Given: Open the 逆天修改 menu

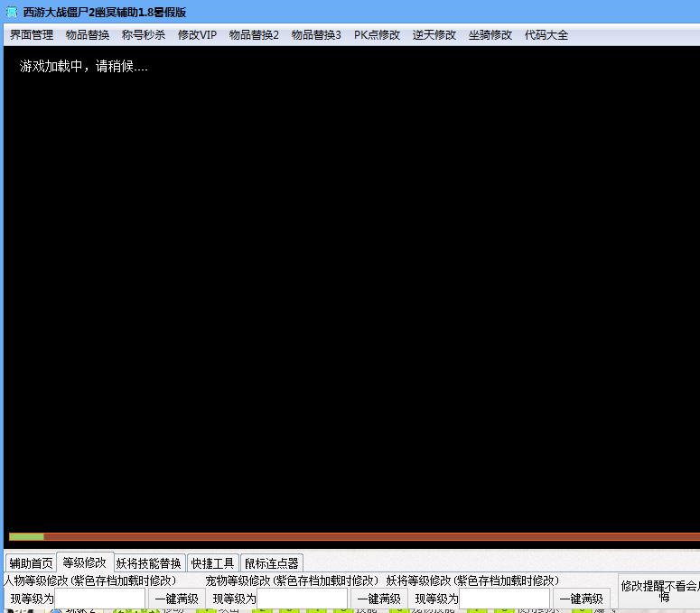Looking at the screenshot, I should [x=434, y=35].
